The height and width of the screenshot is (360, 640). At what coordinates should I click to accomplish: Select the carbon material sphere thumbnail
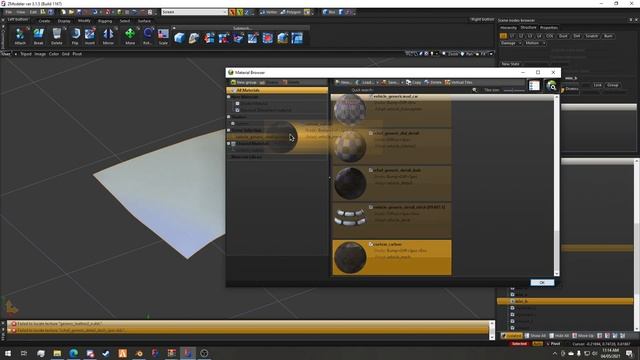pos(350,258)
